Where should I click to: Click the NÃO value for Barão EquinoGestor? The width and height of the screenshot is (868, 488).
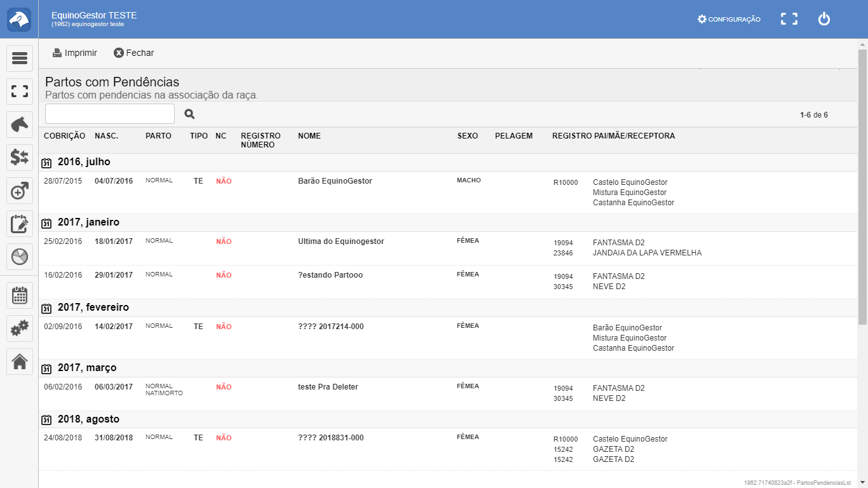point(224,181)
